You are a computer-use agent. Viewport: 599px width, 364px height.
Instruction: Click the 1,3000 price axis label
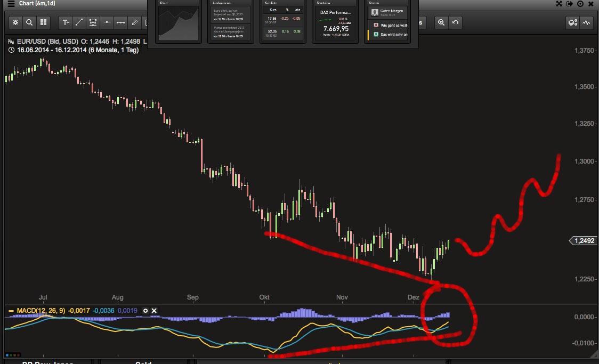click(x=585, y=161)
